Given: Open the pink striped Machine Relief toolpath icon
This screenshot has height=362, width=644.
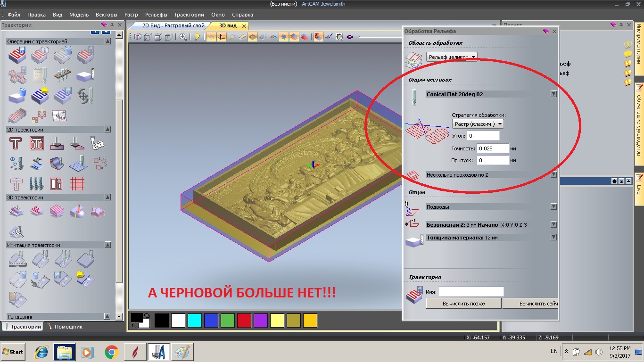Looking at the screenshot, I should (57, 211).
